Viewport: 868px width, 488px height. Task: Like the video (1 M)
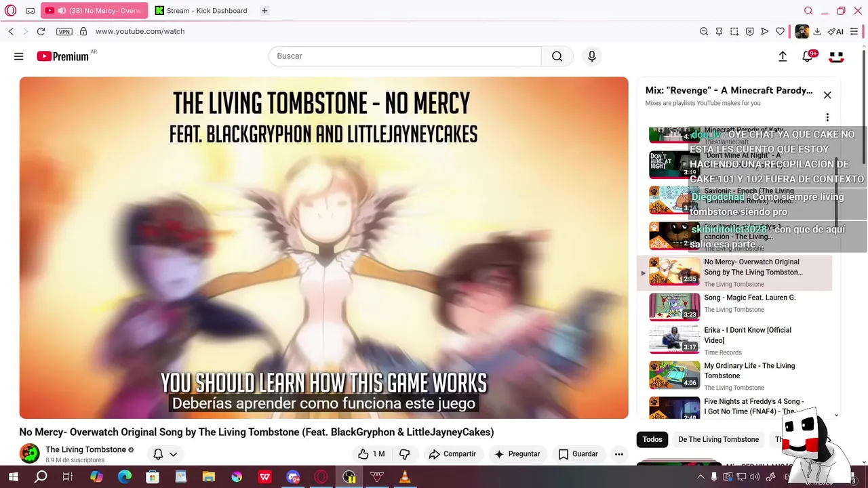372,454
